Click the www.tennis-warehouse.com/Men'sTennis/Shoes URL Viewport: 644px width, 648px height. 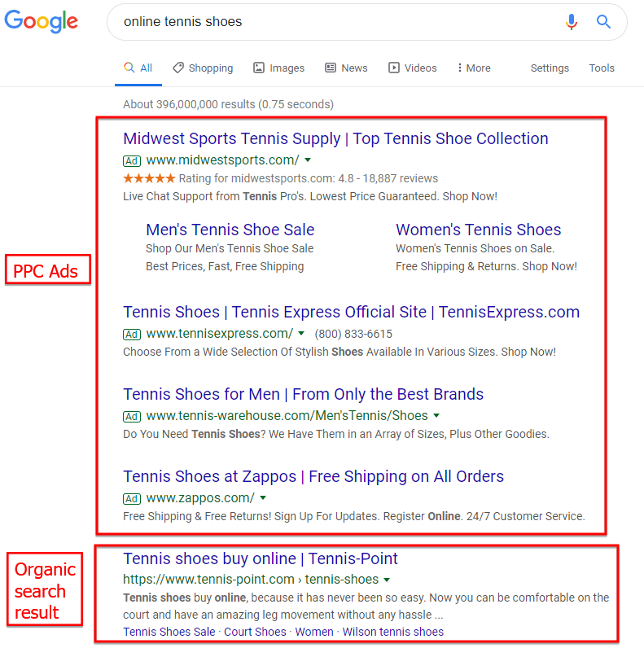[287, 415]
